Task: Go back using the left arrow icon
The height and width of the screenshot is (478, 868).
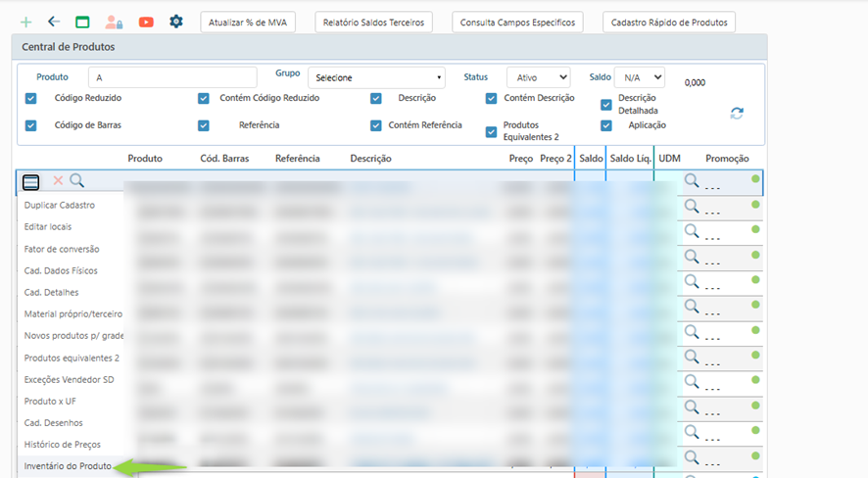Action: [x=54, y=22]
